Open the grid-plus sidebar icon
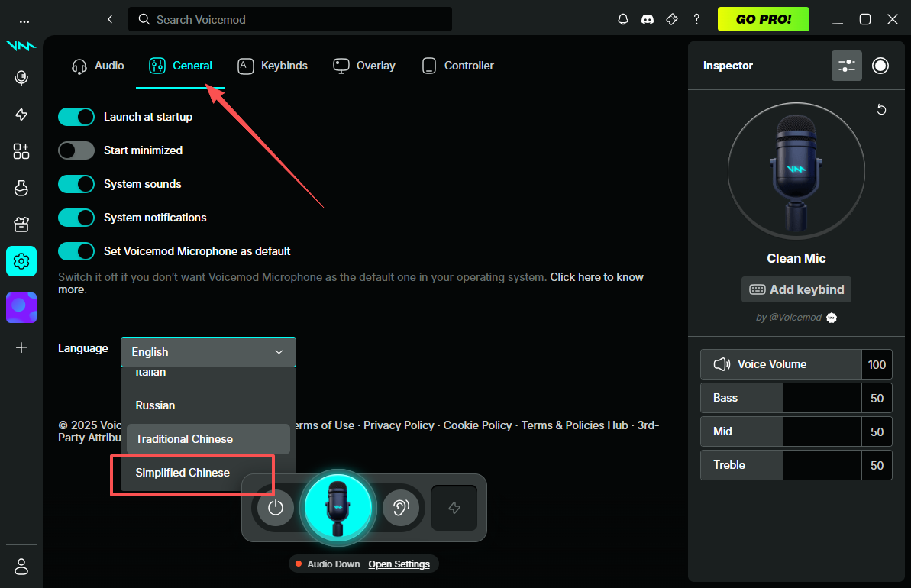Image resolution: width=911 pixels, height=588 pixels. click(21, 151)
